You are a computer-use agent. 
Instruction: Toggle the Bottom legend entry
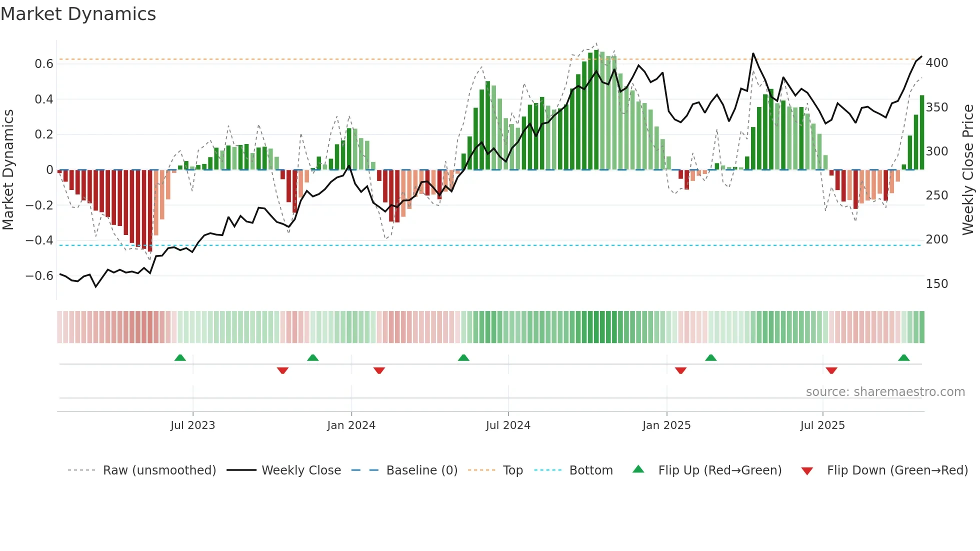point(573,470)
